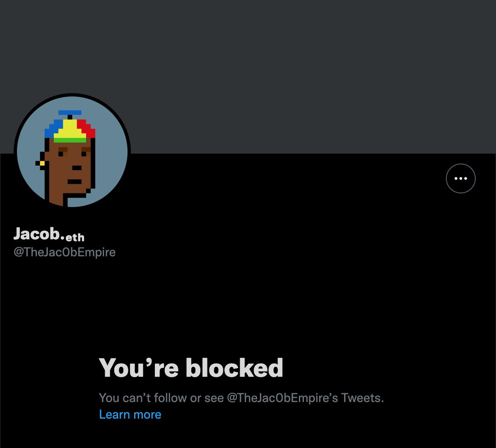Click @TheJac0bEmpire mention in blocked message
This screenshot has width=496, height=448.
tap(282, 398)
